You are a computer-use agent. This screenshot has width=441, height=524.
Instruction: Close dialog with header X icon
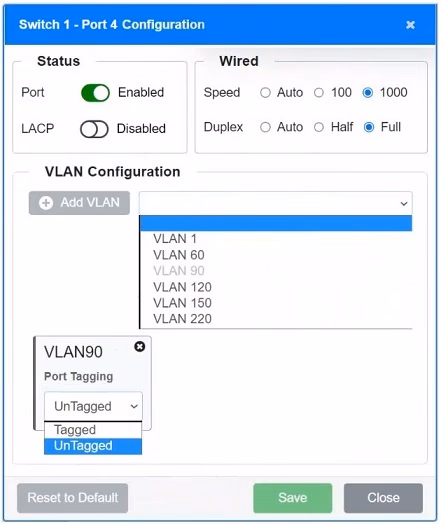click(410, 25)
